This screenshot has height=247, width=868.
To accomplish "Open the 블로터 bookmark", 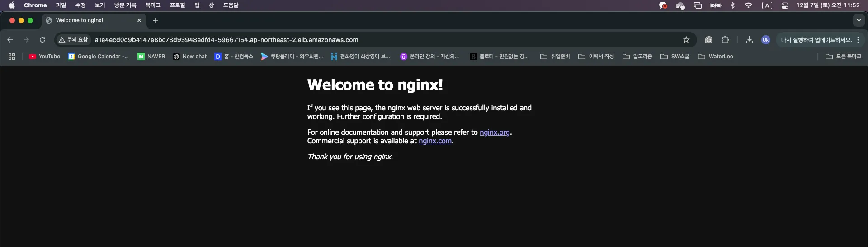I will [x=499, y=57].
